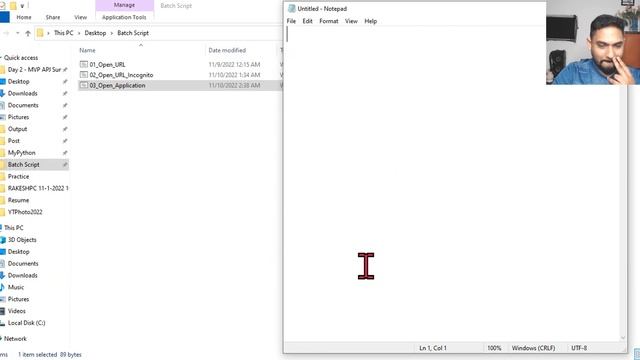The height and width of the screenshot is (360, 640).
Task: Click pin icon beside Output folder
Action: click(65, 129)
